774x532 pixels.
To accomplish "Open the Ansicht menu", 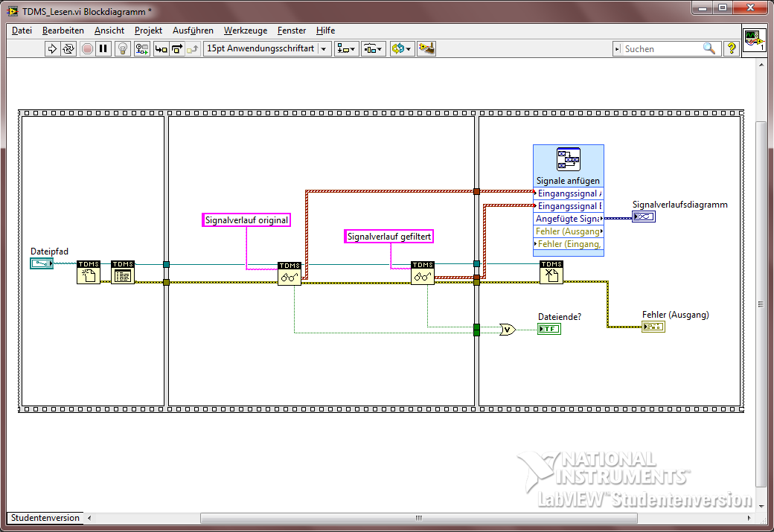I will click(x=109, y=31).
